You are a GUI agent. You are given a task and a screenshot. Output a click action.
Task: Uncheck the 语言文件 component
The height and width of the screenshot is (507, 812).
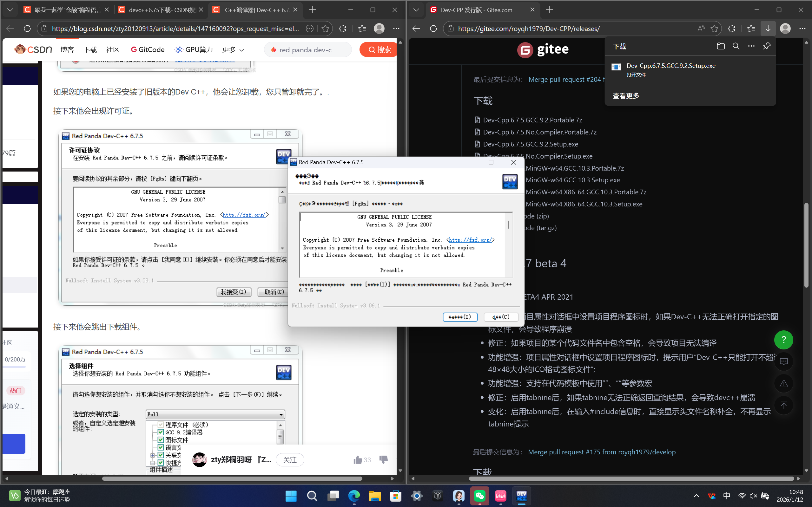coord(160,447)
